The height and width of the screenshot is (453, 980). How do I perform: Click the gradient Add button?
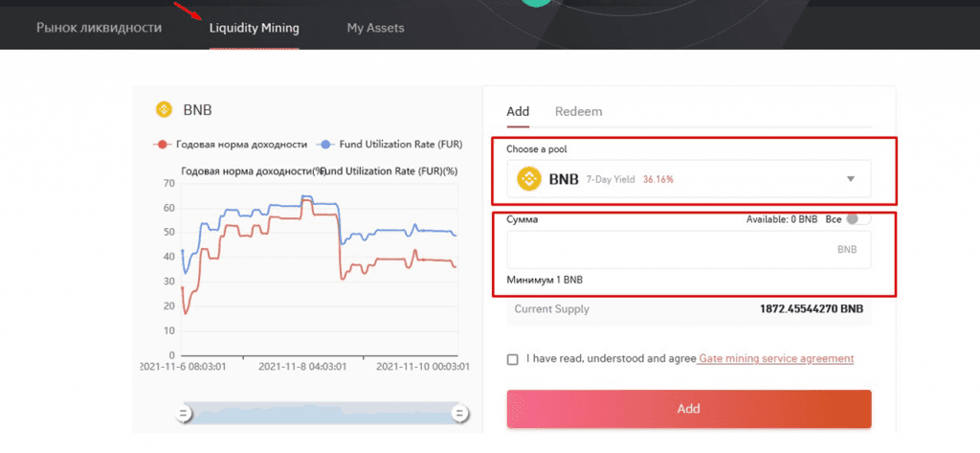689,409
